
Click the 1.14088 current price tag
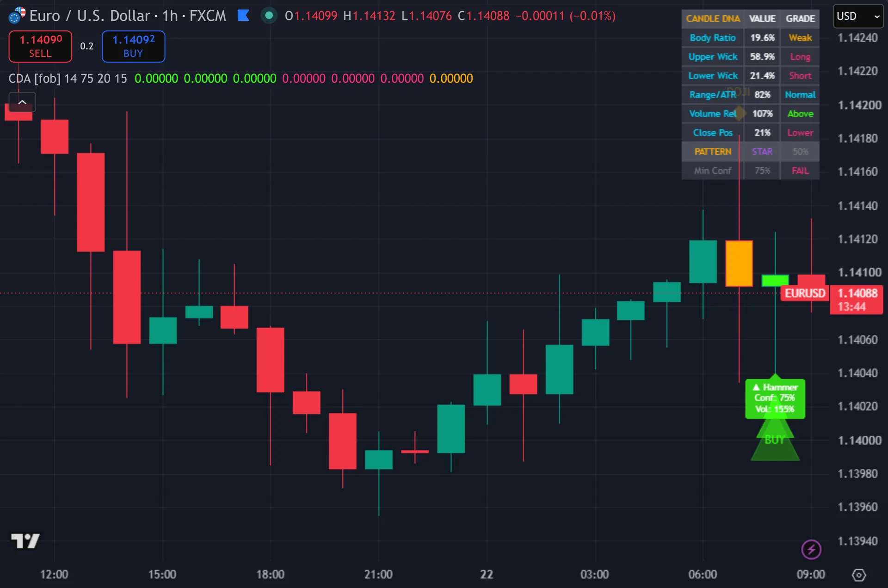856,300
